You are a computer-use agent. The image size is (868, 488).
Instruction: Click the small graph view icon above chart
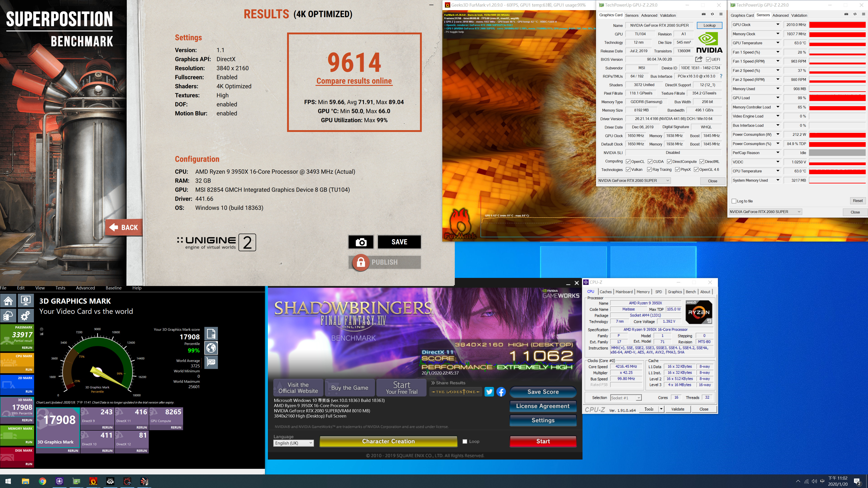click(x=41, y=334)
